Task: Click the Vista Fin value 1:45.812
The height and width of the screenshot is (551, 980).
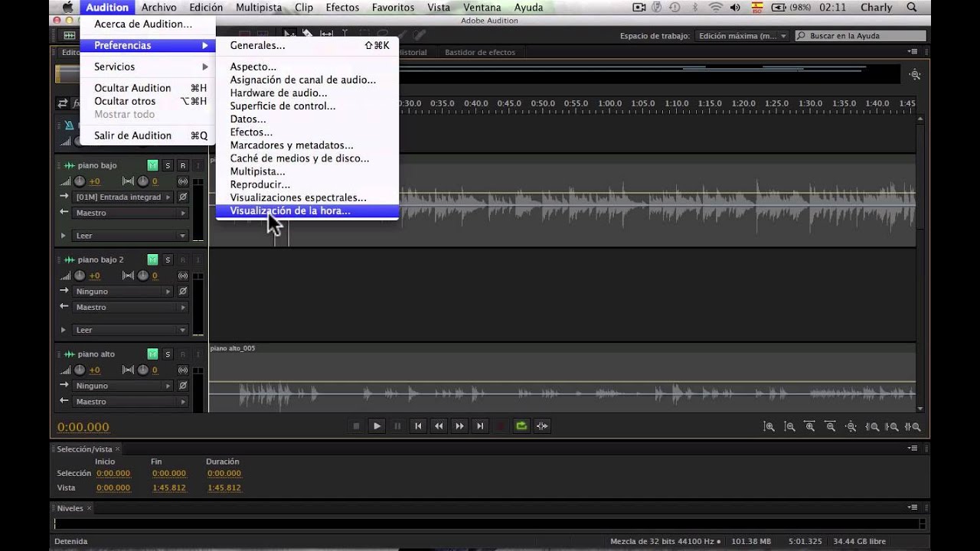Action: [168, 487]
